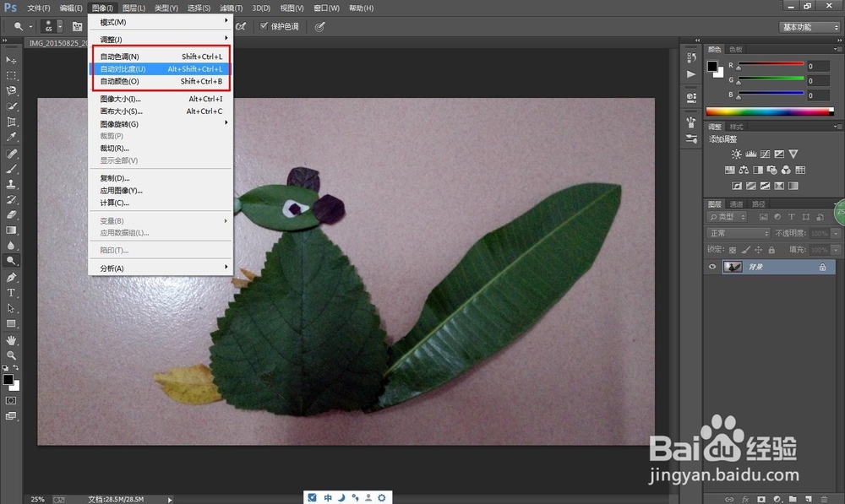Select the Pen tool

coord(11,277)
